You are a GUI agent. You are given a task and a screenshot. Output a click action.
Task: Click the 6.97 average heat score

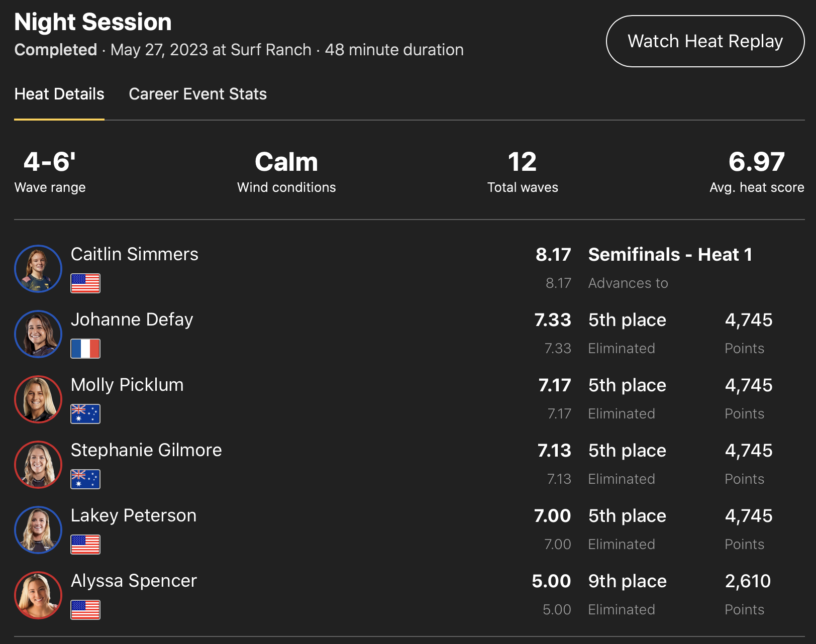click(757, 162)
